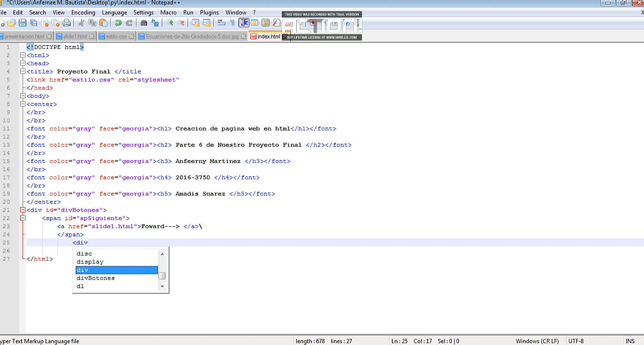Select 'display' in the autocomplete list

[x=117, y=262]
